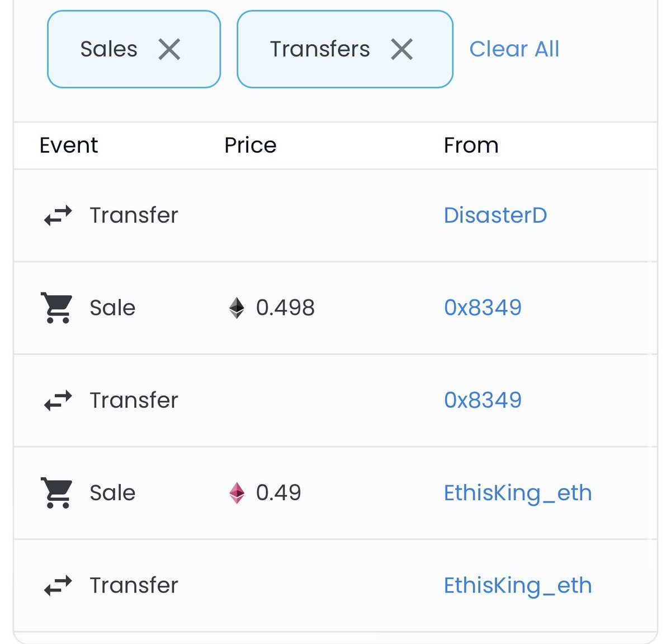Viewport: 671px width, 644px height.
Task: Open the DisasterD profile link
Action: pyautogui.click(x=495, y=215)
